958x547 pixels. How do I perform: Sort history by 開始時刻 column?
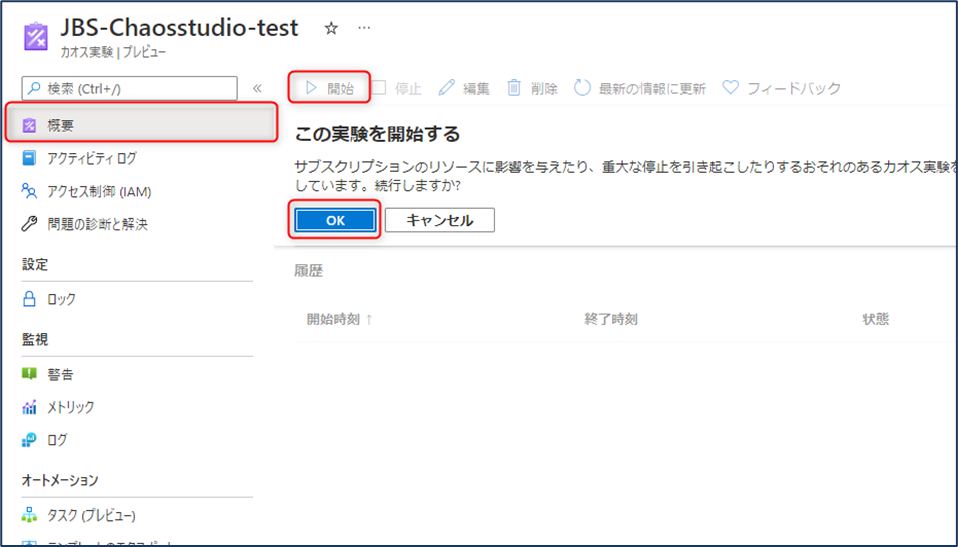tap(333, 319)
